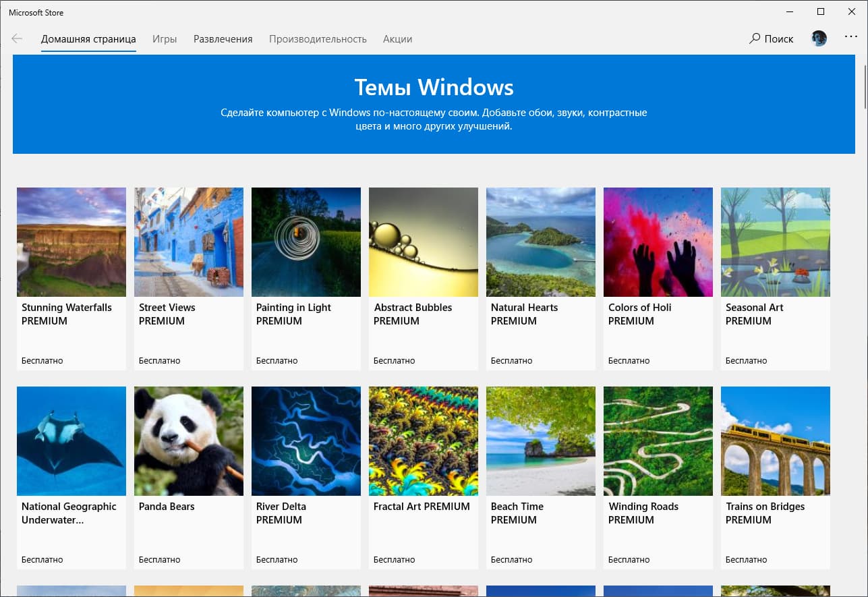
Task: Open the user account profile picture
Action: point(819,38)
